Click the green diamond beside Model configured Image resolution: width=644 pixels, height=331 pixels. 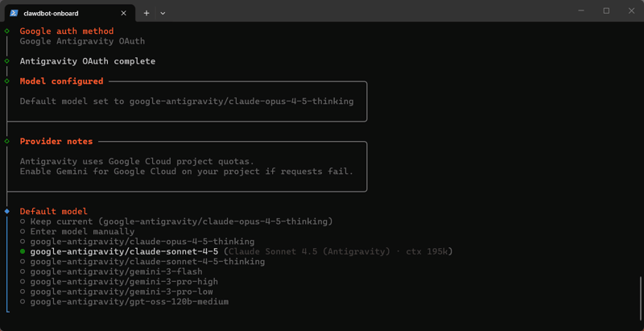click(x=6, y=81)
